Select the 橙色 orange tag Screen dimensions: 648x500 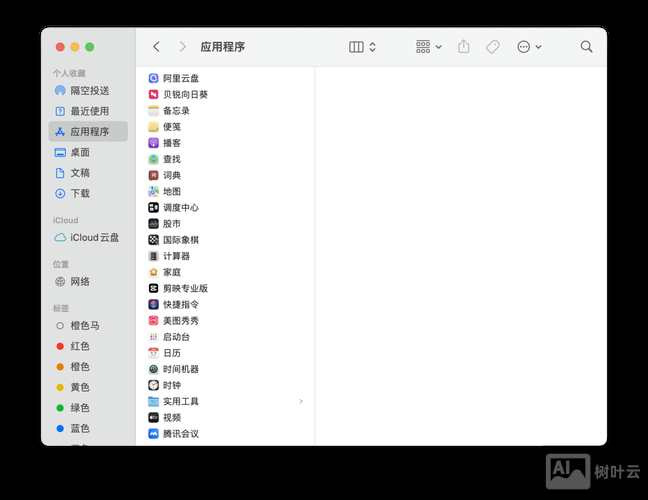88,367
